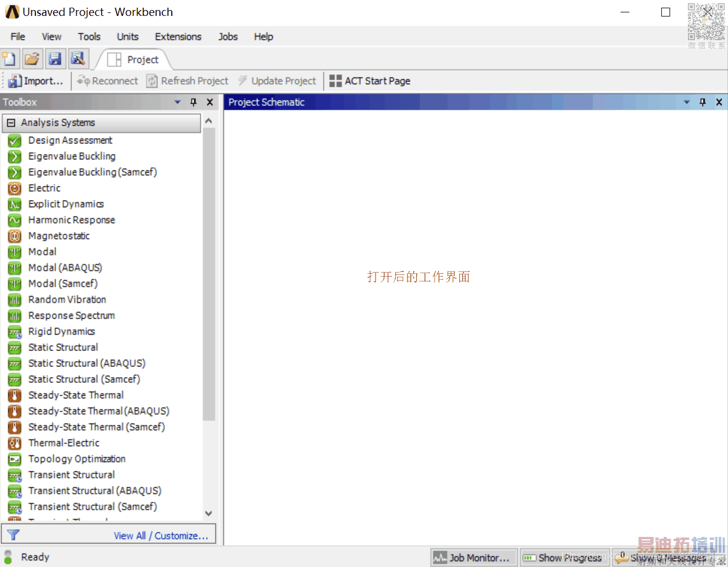Screen dimensions: 728x567
Task: Open the File menu
Action: click(18, 37)
